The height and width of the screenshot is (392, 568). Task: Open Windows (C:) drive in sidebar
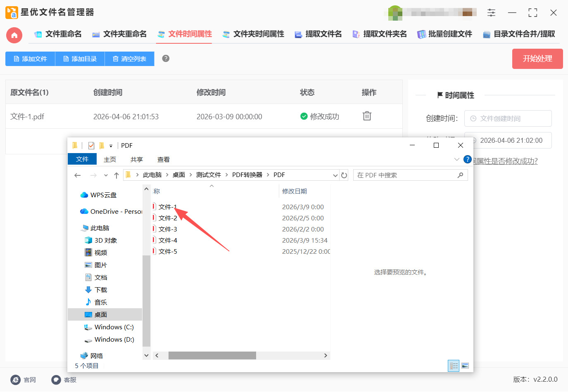pos(109,327)
